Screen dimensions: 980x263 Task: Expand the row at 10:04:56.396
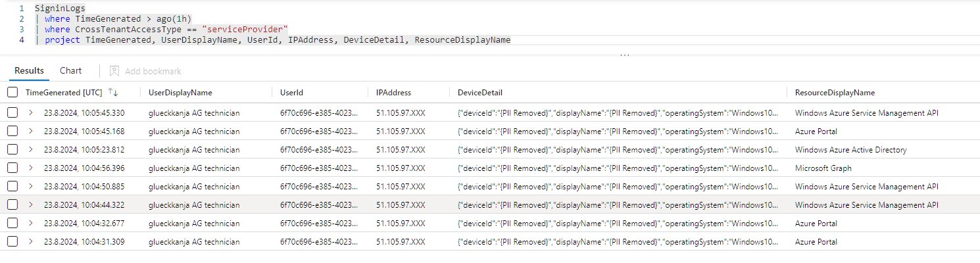30,168
